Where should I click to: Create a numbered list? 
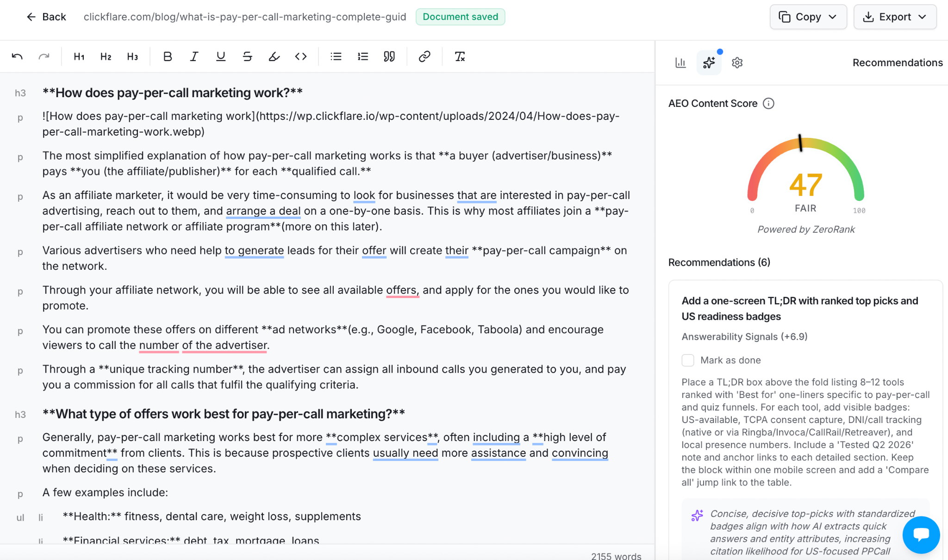(x=363, y=56)
